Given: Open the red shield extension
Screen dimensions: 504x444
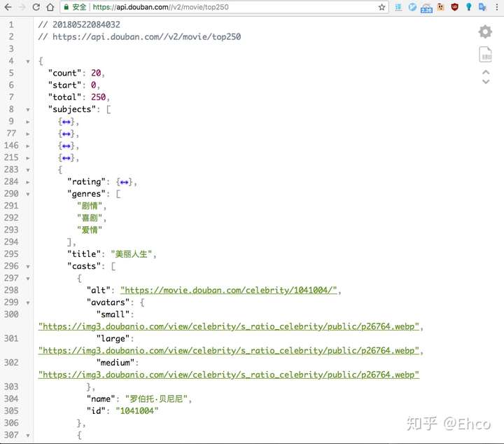Looking at the screenshot, I should click(x=454, y=7).
